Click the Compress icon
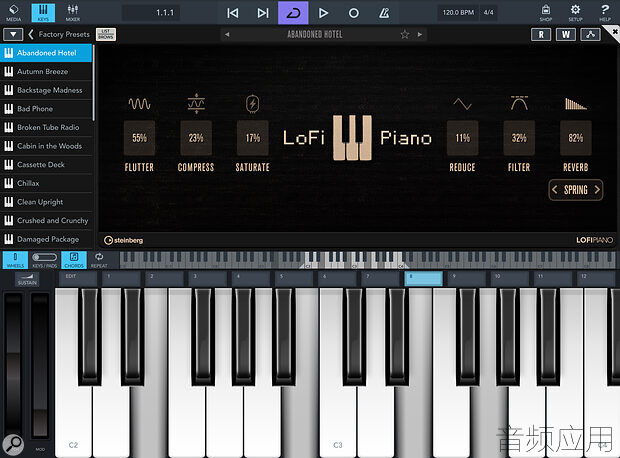This screenshot has height=458, width=620. pyautogui.click(x=196, y=103)
